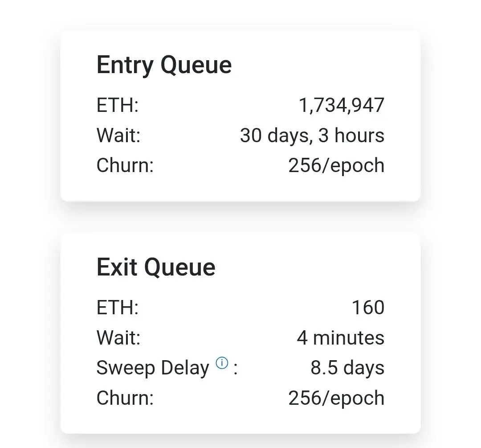Click the Sweep Delay label text

(x=153, y=368)
